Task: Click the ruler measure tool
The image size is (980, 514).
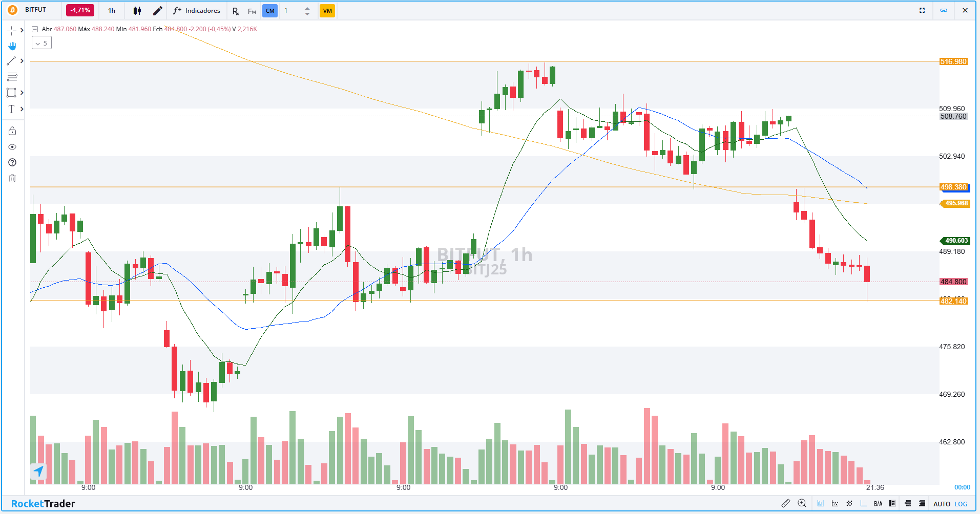Action: click(785, 504)
